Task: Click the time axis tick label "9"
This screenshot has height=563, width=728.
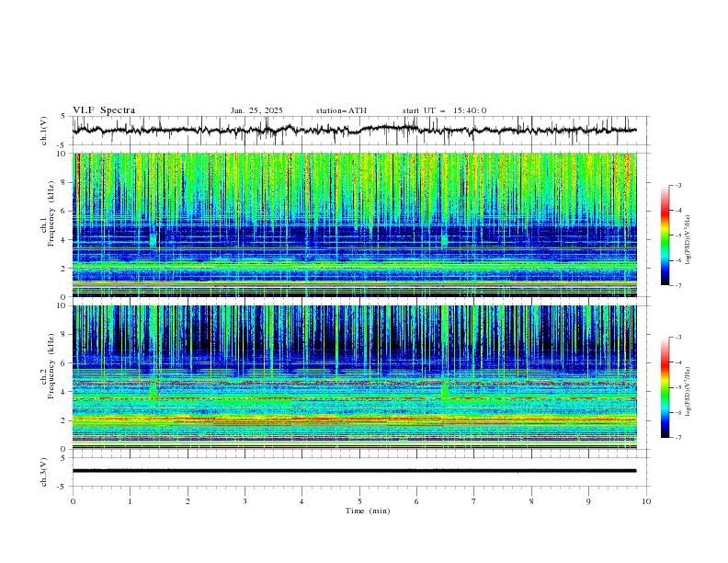Action: 588,501
